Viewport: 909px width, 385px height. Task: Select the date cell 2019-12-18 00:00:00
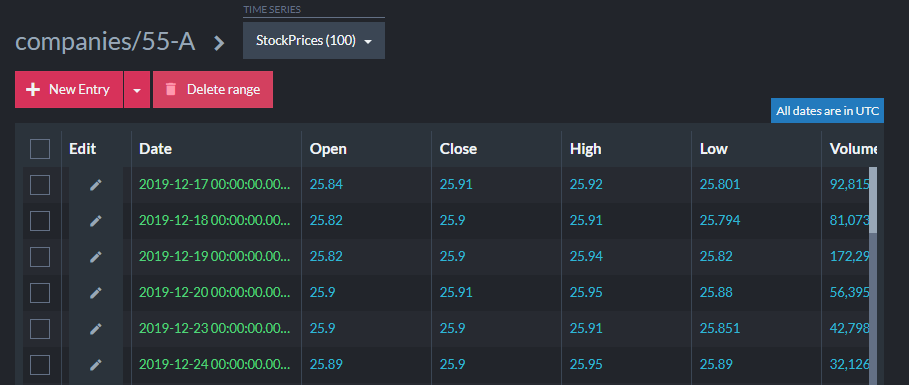pyautogui.click(x=214, y=221)
